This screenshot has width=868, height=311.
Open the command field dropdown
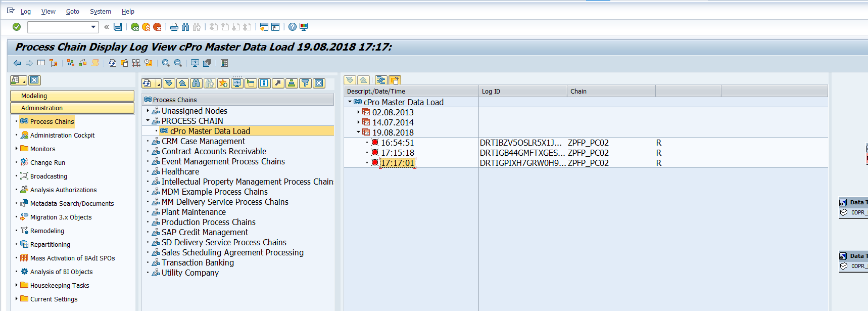[x=93, y=27]
